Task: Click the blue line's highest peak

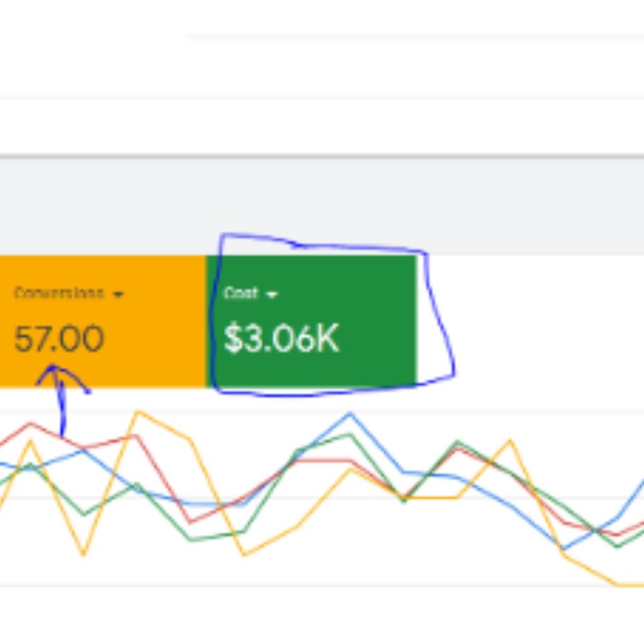Action: (x=350, y=414)
